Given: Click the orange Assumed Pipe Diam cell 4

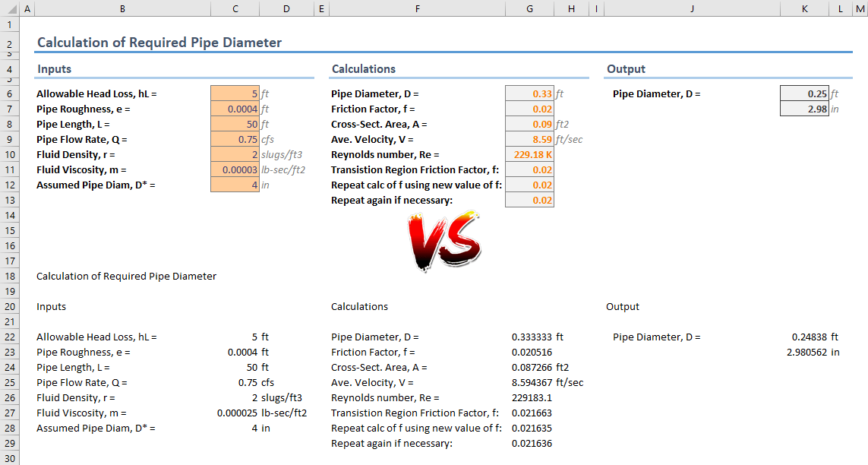Looking at the screenshot, I should click(235, 185).
